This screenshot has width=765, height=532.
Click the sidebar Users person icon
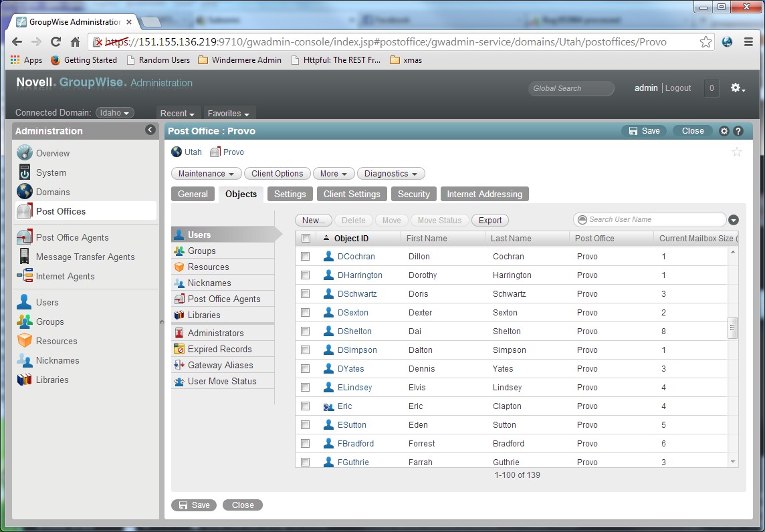coord(24,302)
